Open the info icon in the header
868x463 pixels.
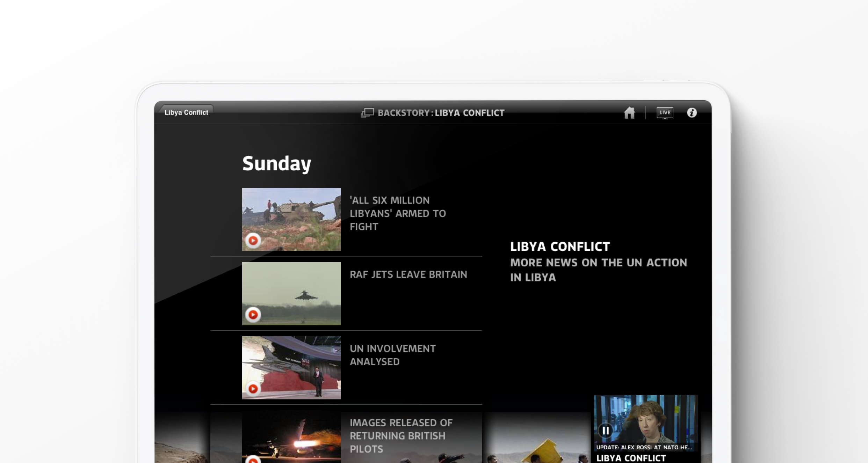coord(692,113)
